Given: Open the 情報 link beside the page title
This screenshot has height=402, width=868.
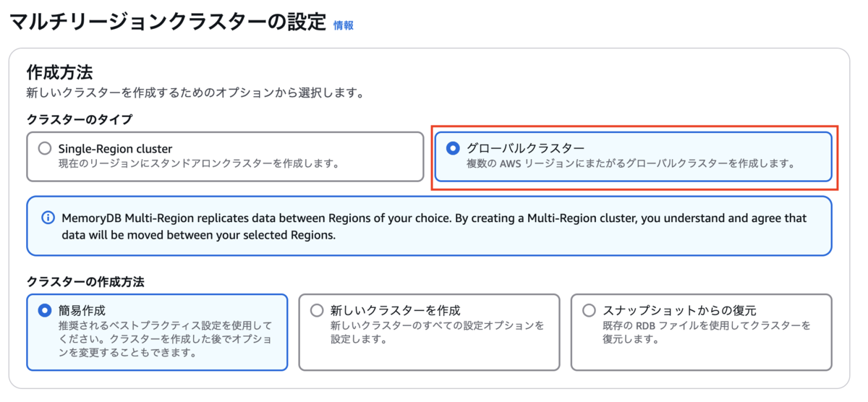Looking at the screenshot, I should tap(344, 25).
